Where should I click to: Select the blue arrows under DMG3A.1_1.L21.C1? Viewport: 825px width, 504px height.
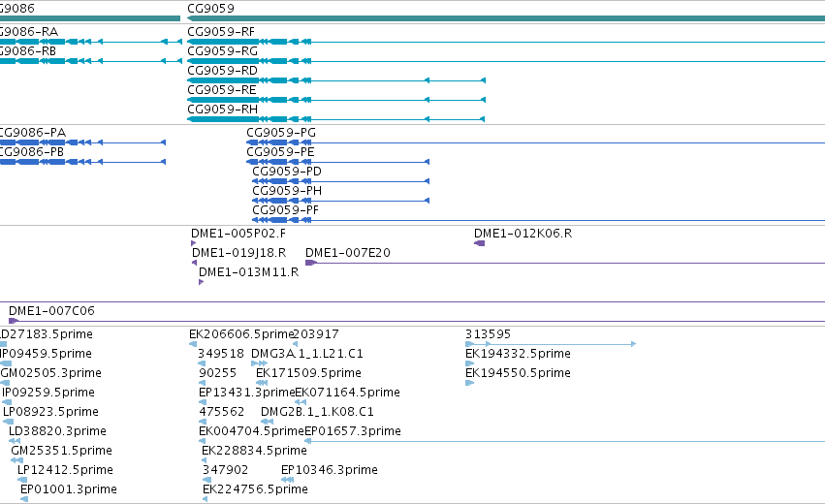[x=260, y=363]
